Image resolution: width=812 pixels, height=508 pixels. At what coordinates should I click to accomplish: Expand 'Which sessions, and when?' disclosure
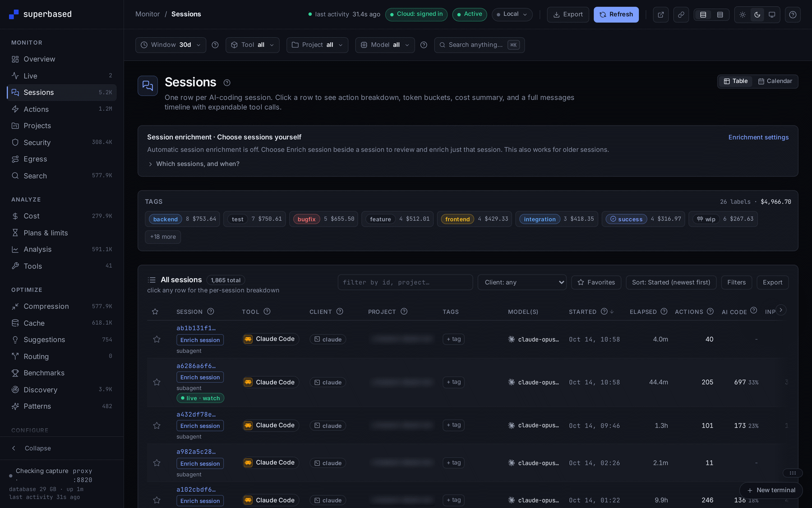[x=194, y=164]
